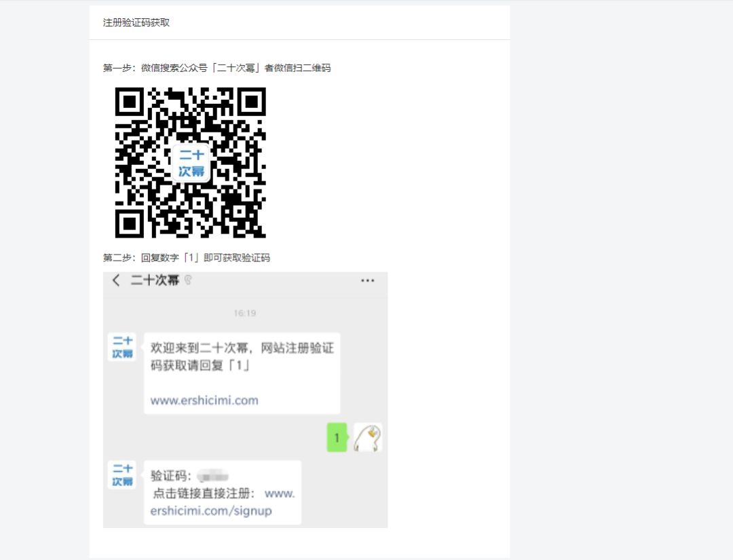Click the green reply bubble with 1

coord(337,438)
